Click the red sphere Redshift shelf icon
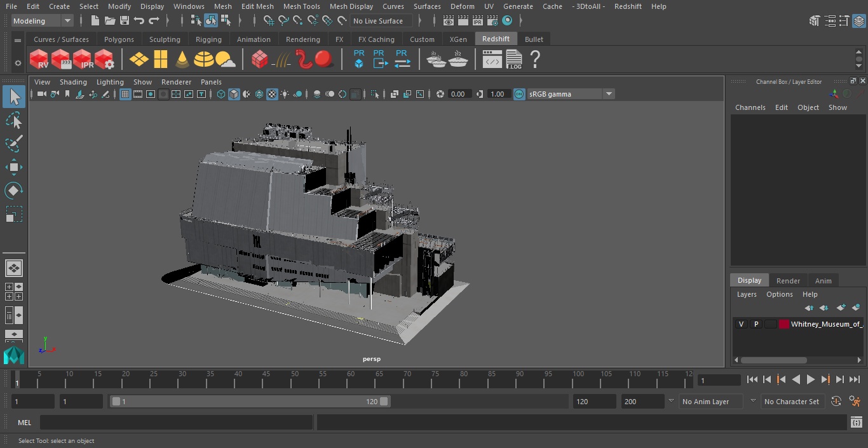This screenshot has width=868, height=448. pyautogui.click(x=324, y=60)
